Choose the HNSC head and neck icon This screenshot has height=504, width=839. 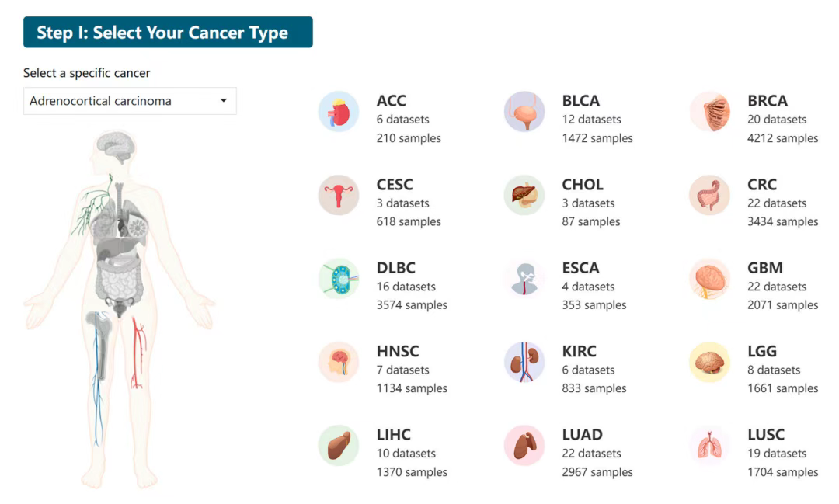339,362
